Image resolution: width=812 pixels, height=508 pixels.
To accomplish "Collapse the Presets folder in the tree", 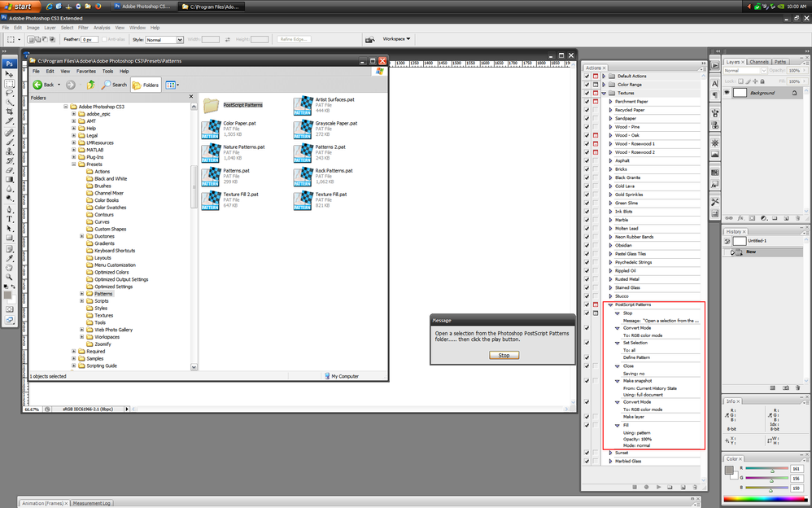I will tap(73, 164).
